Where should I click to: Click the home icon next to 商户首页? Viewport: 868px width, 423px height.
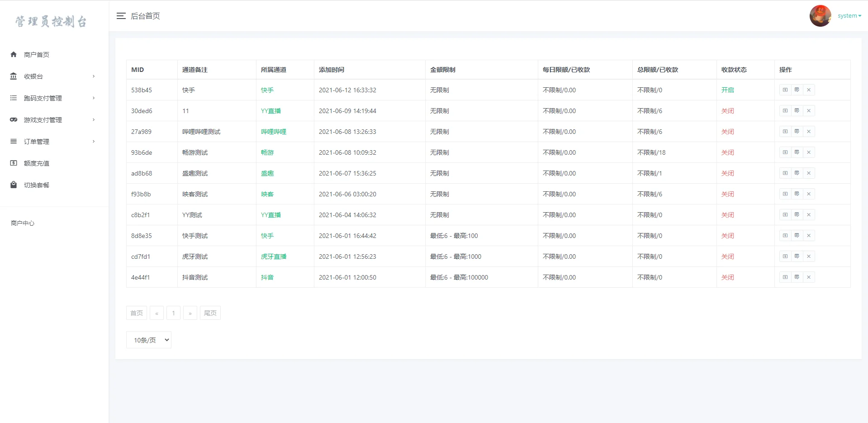pyautogui.click(x=14, y=54)
